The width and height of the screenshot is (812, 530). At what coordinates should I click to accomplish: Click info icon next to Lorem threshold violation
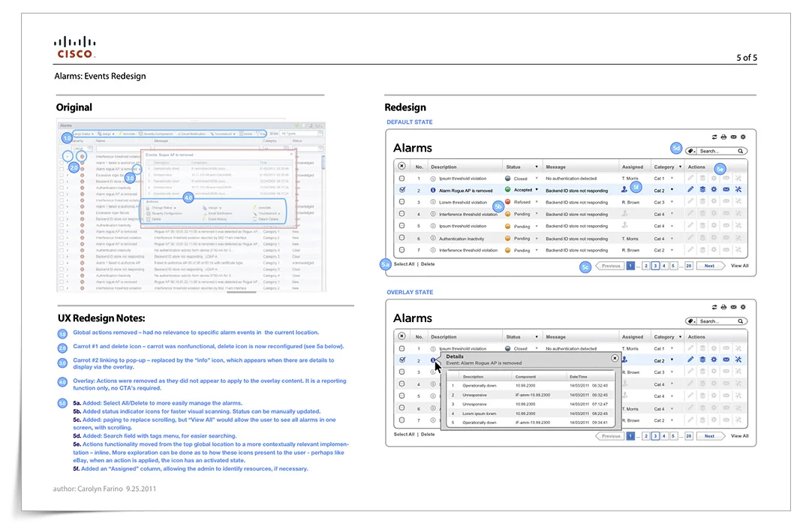coord(433,202)
